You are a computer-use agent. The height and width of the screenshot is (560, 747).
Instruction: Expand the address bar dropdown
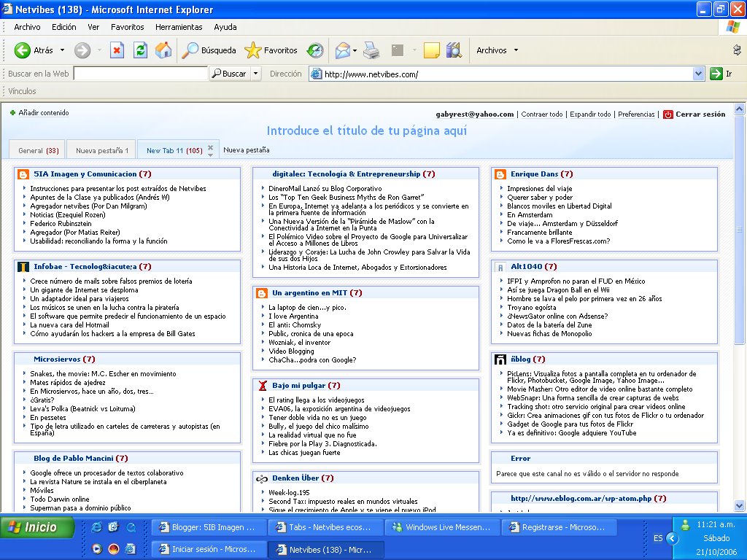(698, 74)
